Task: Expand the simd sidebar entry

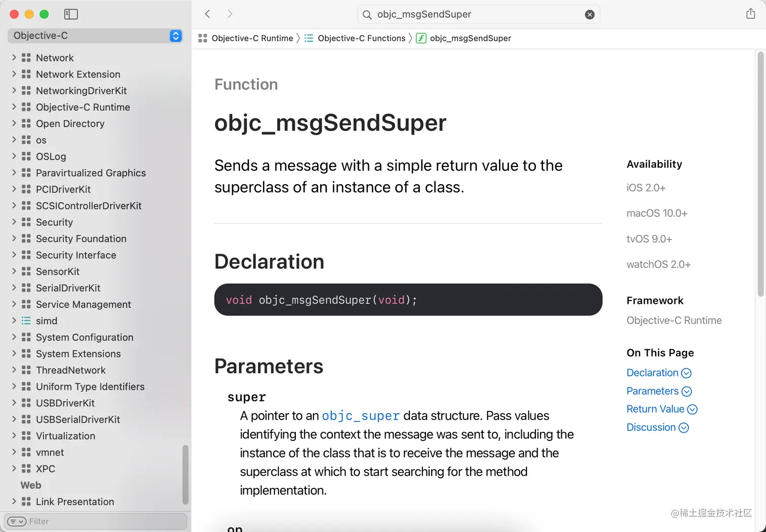Action: (x=14, y=320)
